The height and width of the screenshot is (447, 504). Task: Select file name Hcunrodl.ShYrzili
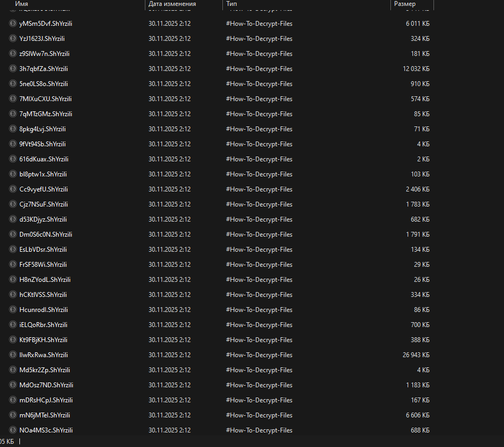click(x=44, y=310)
